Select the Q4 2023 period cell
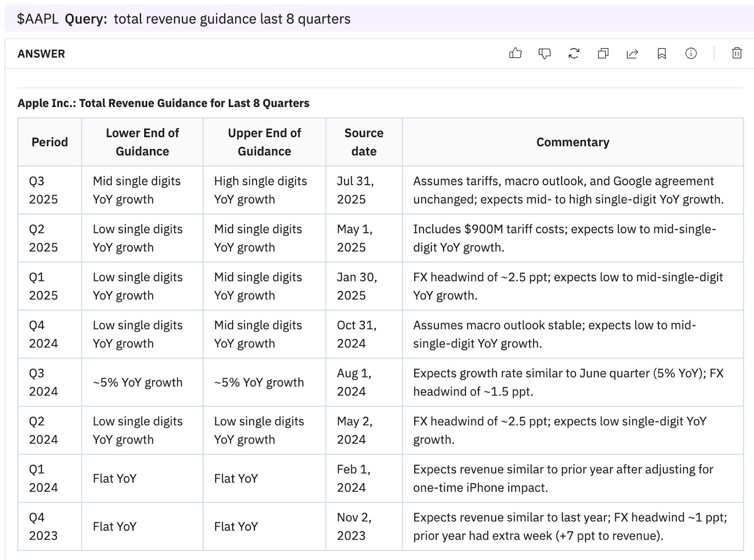 click(43, 527)
